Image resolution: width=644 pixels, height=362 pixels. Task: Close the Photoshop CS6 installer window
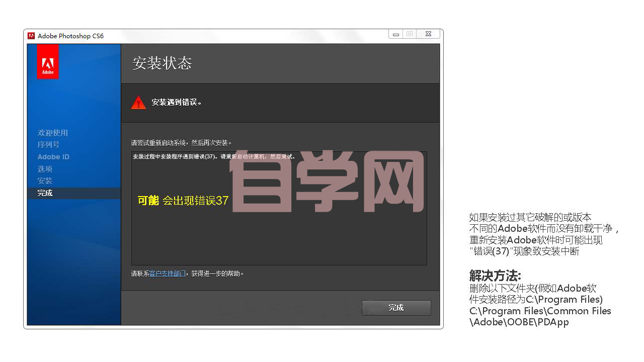(428, 34)
